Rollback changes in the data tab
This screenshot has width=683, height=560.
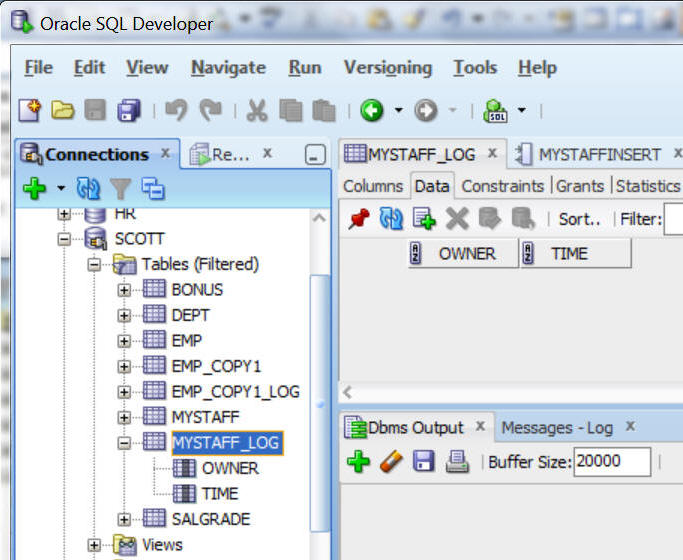(523, 219)
